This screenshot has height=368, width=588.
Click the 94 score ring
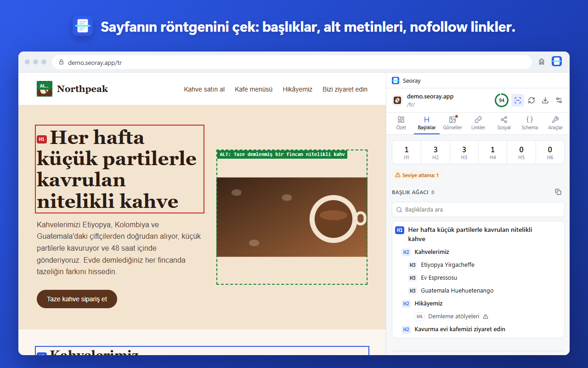pos(502,100)
